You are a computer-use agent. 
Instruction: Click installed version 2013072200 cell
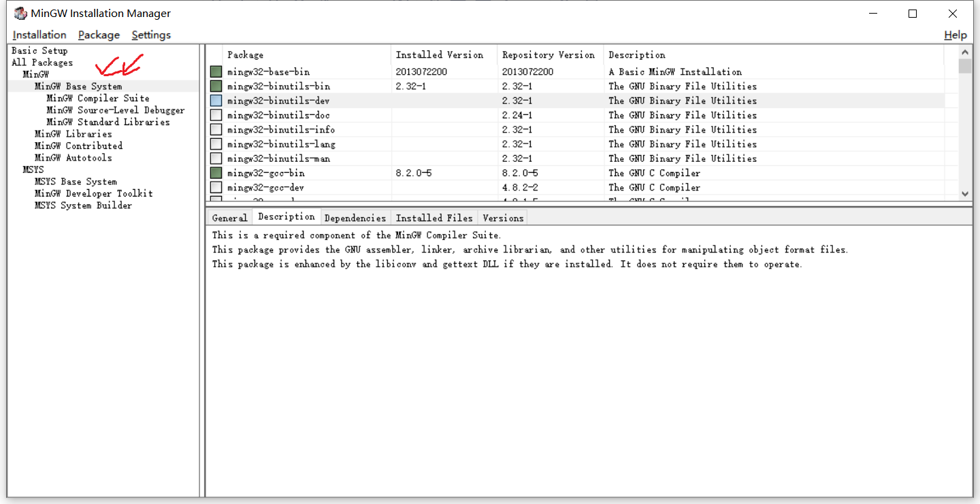(421, 71)
